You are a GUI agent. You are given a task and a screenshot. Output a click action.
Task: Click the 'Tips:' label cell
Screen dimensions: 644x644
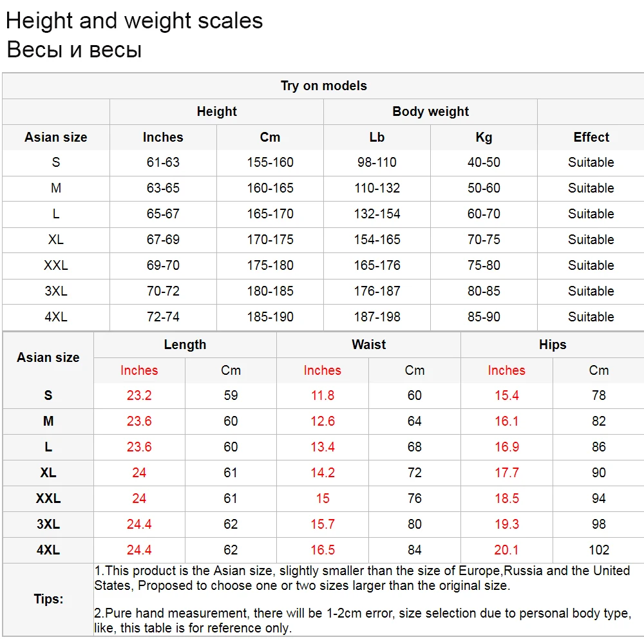48,599
